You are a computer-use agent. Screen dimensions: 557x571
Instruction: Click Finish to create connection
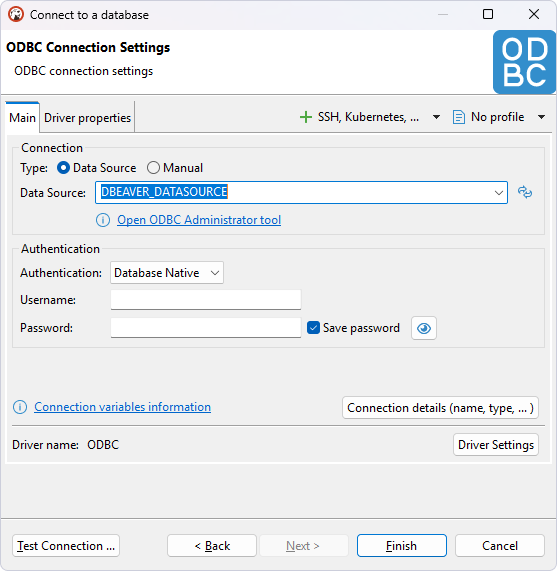[x=402, y=546]
